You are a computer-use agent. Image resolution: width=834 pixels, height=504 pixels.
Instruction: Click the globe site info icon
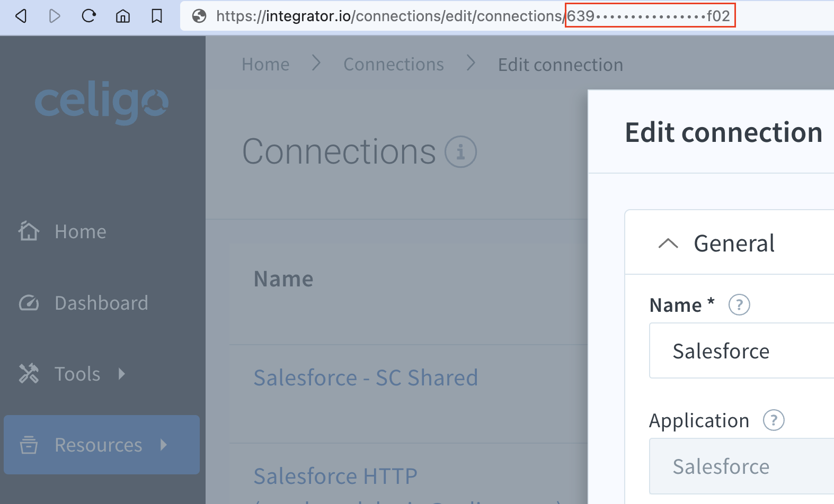pos(199,16)
